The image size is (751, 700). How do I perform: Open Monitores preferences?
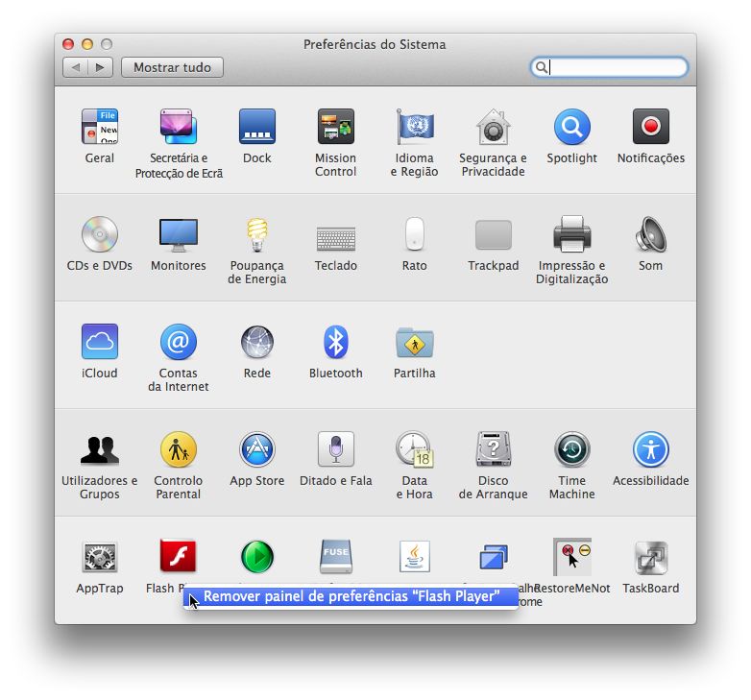179,234
